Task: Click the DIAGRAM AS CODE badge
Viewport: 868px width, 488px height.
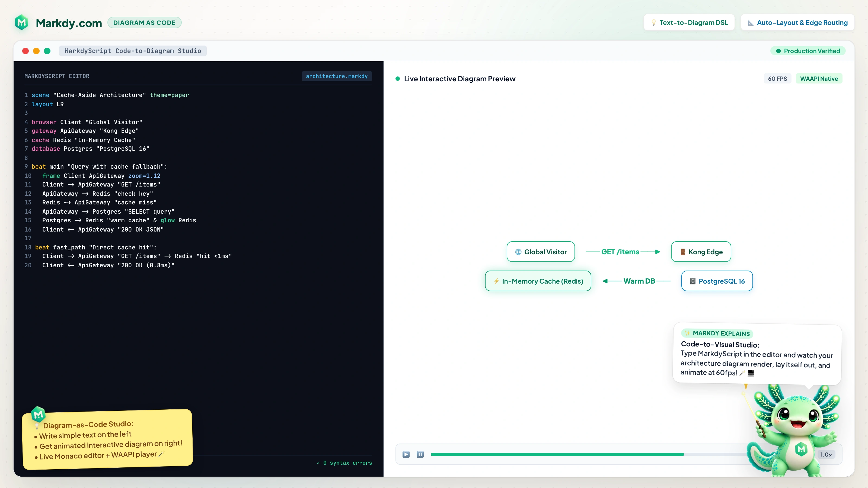Action: pyautogui.click(x=144, y=23)
